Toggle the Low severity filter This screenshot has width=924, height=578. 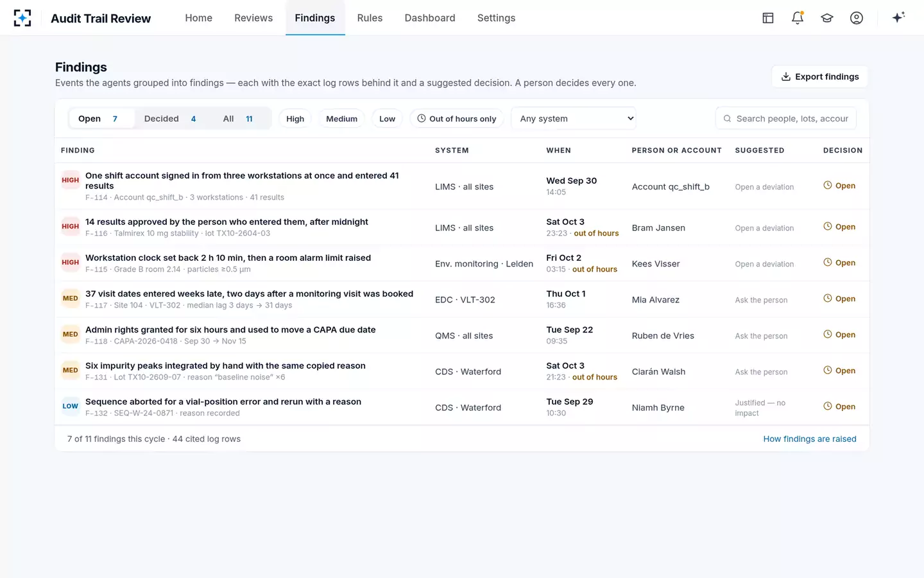pyautogui.click(x=387, y=119)
